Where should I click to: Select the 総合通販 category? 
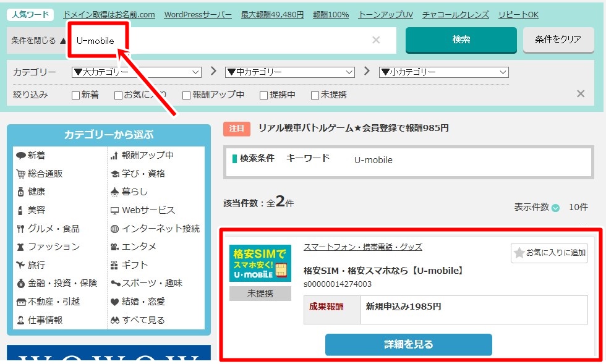pyautogui.click(x=45, y=174)
